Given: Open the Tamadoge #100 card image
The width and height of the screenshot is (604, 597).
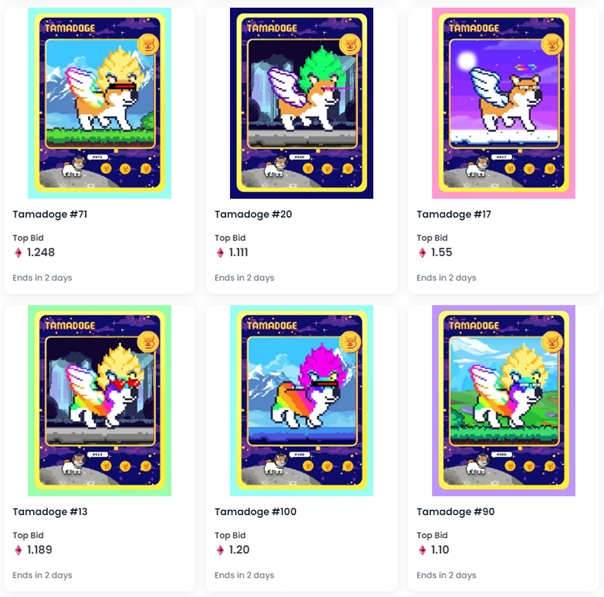Looking at the screenshot, I should point(301,401).
